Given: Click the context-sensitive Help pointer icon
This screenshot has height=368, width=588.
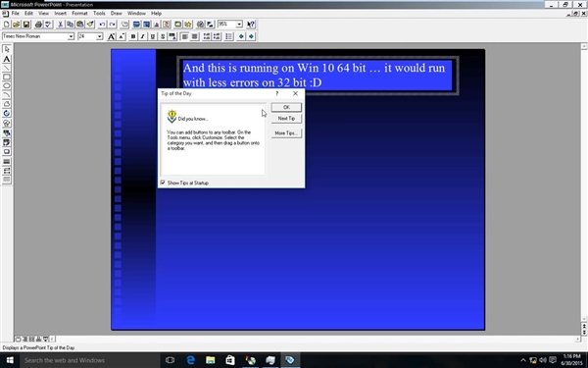Looking at the screenshot, I should pos(251,25).
